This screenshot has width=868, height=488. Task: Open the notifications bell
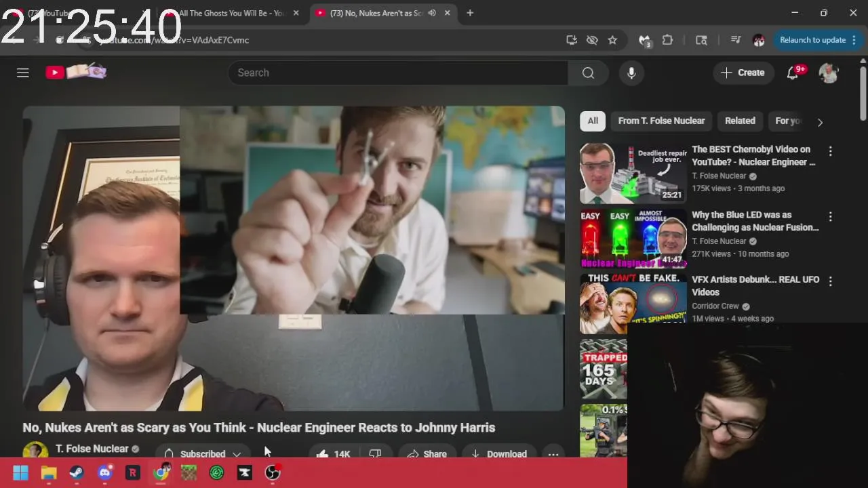point(793,73)
